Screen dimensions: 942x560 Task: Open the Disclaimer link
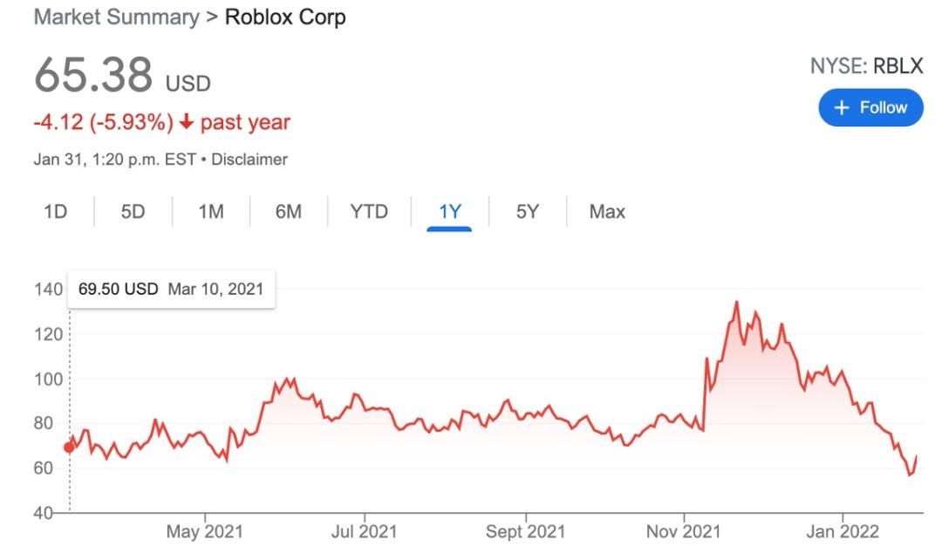(250, 160)
